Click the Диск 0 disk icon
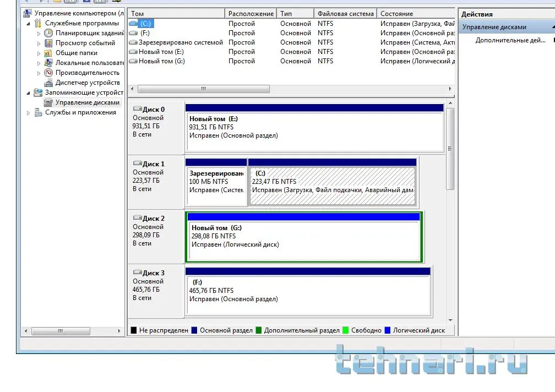555x392 pixels. [137, 108]
